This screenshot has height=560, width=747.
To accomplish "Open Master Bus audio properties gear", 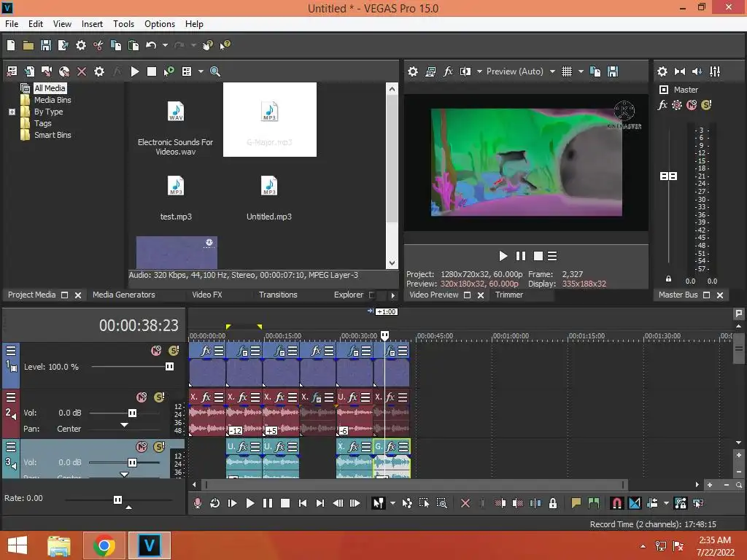I will click(x=662, y=71).
